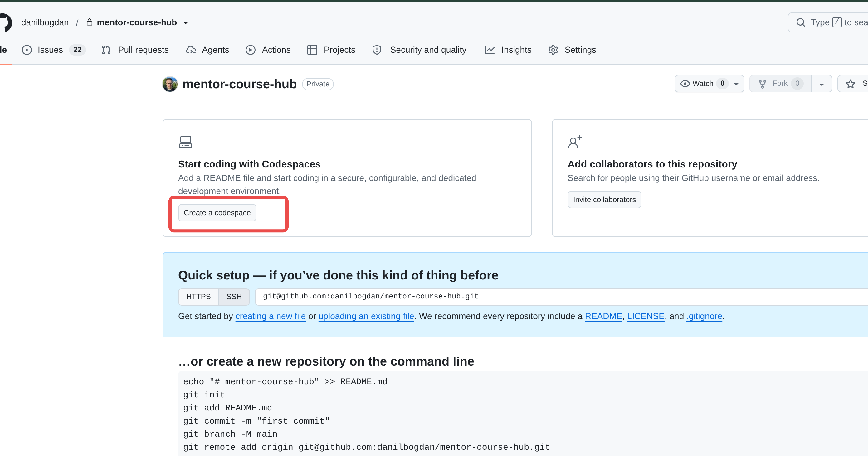Click the Fork button
Image resolution: width=868 pixels, height=456 pixels.
click(x=780, y=84)
